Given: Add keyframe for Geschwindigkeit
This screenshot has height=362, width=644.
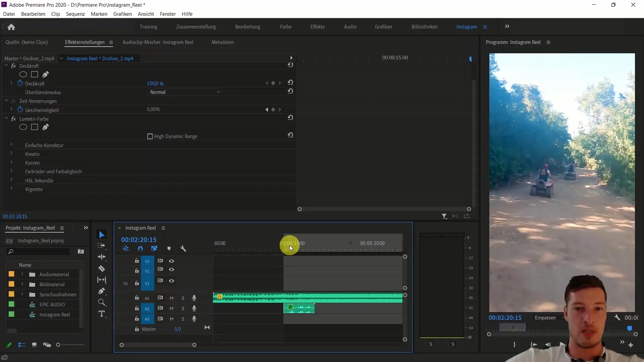Looking at the screenshot, I should pyautogui.click(x=273, y=110).
